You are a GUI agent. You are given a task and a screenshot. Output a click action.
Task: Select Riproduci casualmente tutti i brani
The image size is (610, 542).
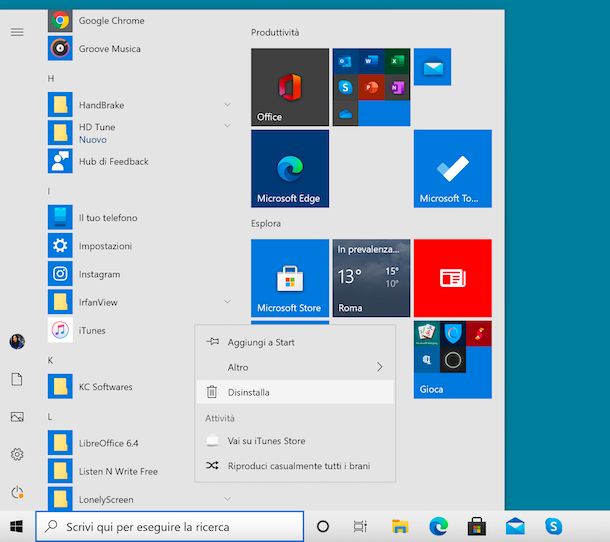(x=295, y=466)
